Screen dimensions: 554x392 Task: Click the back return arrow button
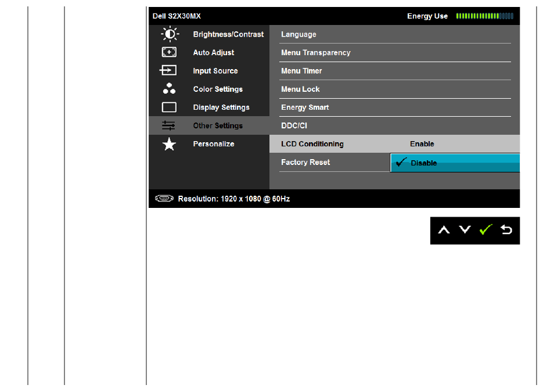[506, 230]
